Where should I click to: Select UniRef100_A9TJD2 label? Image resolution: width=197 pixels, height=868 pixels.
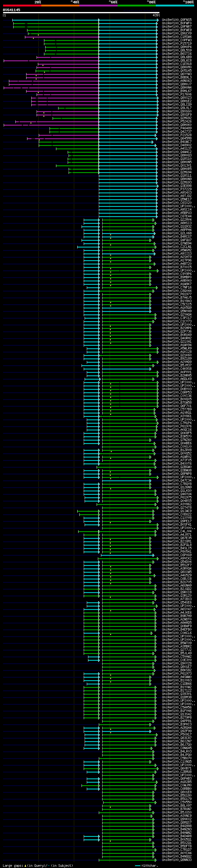point(176,196)
